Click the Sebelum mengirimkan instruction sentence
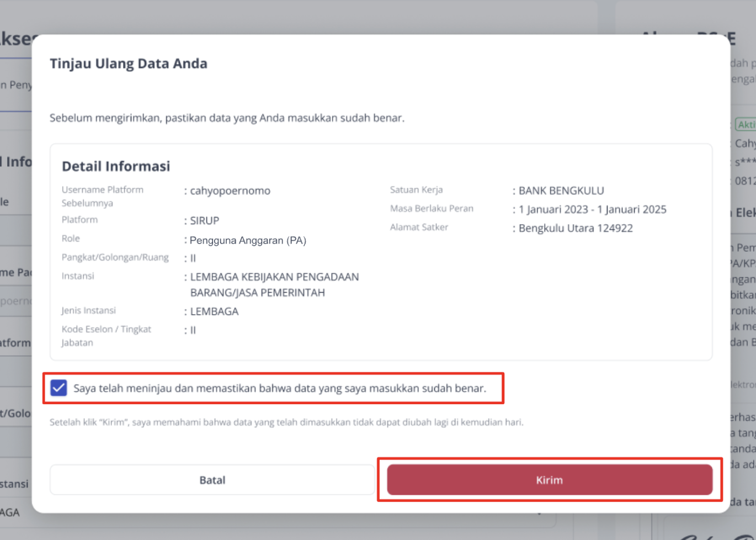Viewport: 756px width, 540px height. point(227,118)
